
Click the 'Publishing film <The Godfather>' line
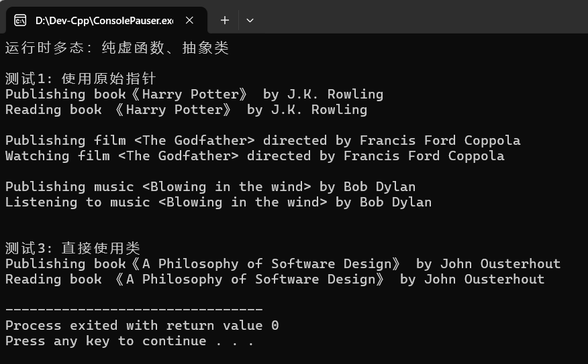(263, 140)
